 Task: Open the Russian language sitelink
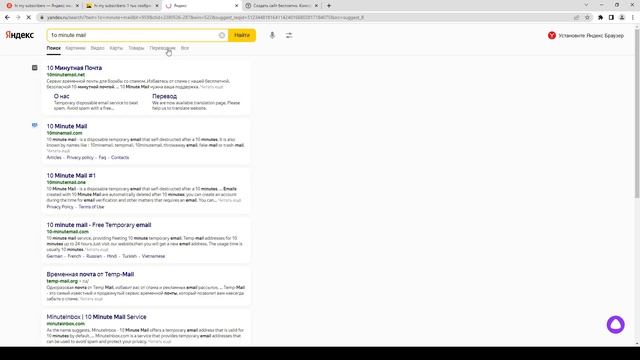[x=94, y=256]
